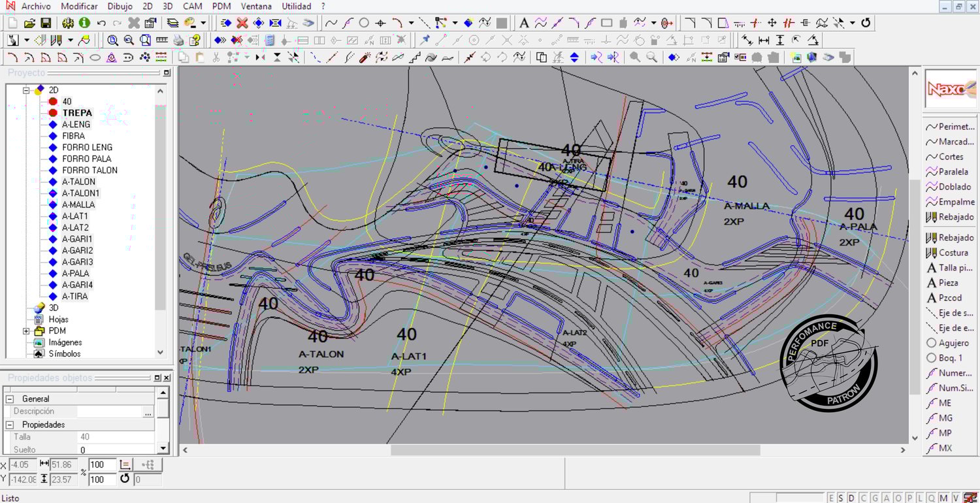Click the scissors cut icon
Screen dimensions: 980x503
[216, 57]
